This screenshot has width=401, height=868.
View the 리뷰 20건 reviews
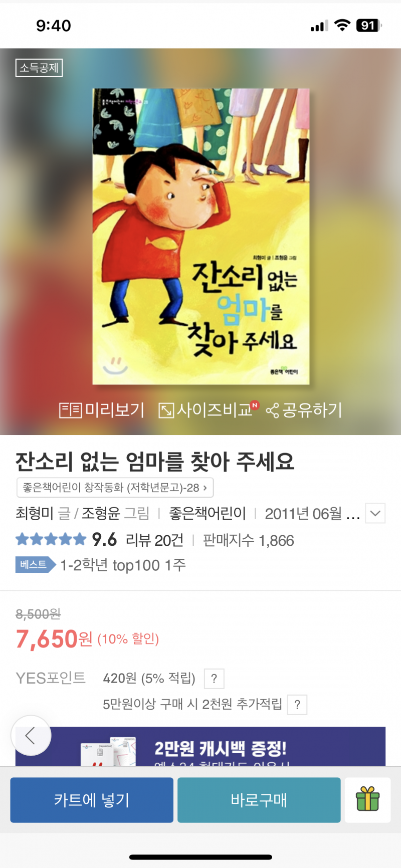point(154,540)
